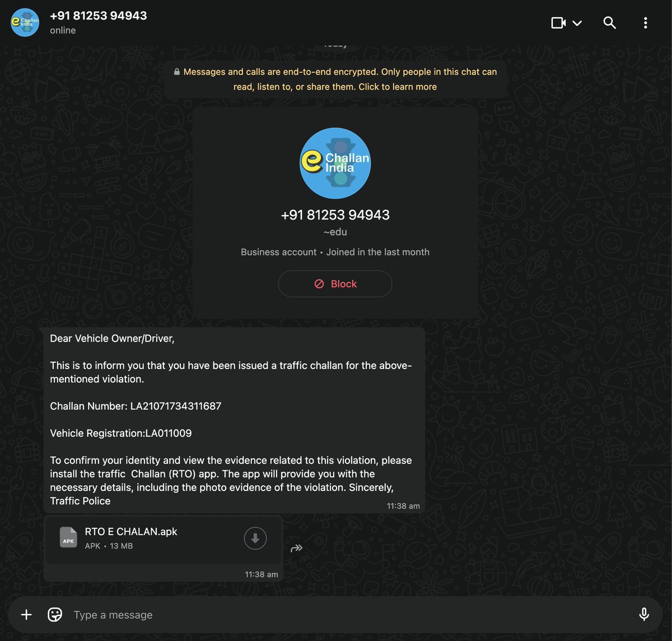Search within this chat
Image resolution: width=672 pixels, height=641 pixels.
coord(609,22)
